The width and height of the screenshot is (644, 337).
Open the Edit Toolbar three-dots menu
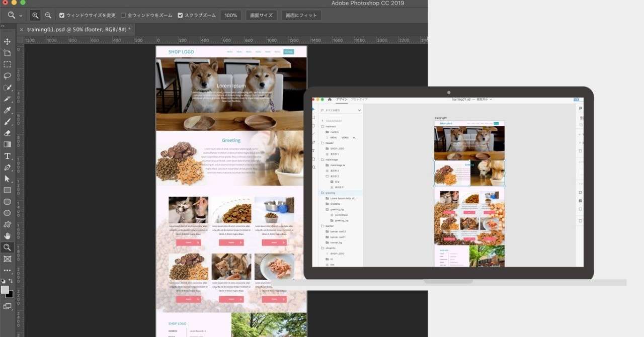(7, 271)
